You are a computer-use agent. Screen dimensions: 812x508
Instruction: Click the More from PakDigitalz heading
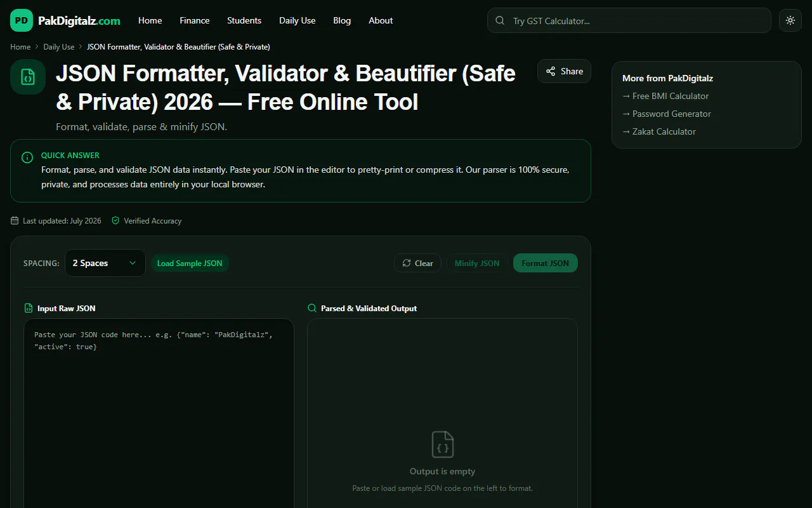(668, 78)
